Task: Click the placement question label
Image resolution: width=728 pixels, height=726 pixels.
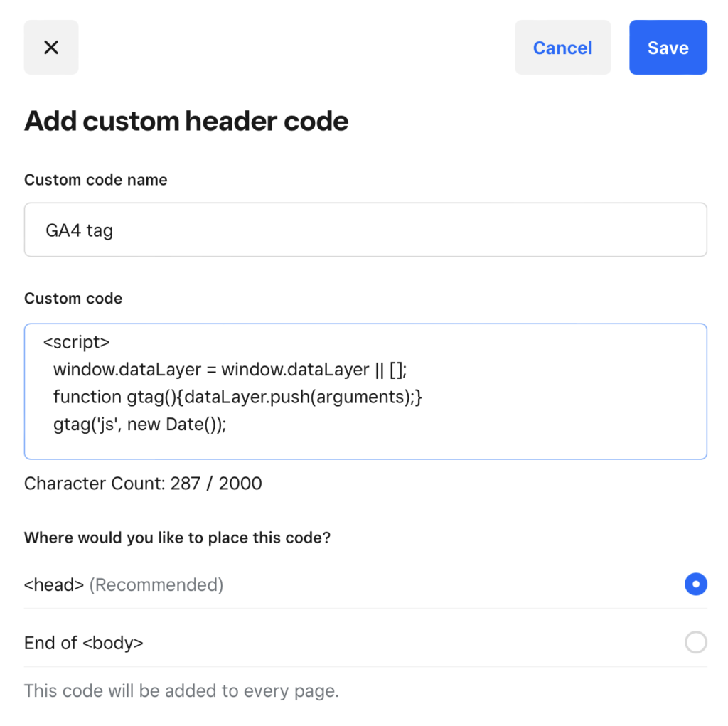Action: (x=177, y=538)
